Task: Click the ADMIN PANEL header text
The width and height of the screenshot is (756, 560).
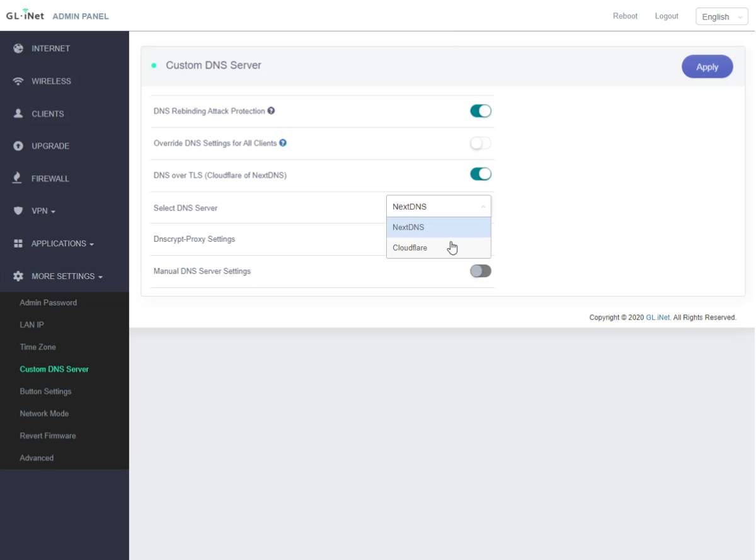Action: tap(81, 16)
